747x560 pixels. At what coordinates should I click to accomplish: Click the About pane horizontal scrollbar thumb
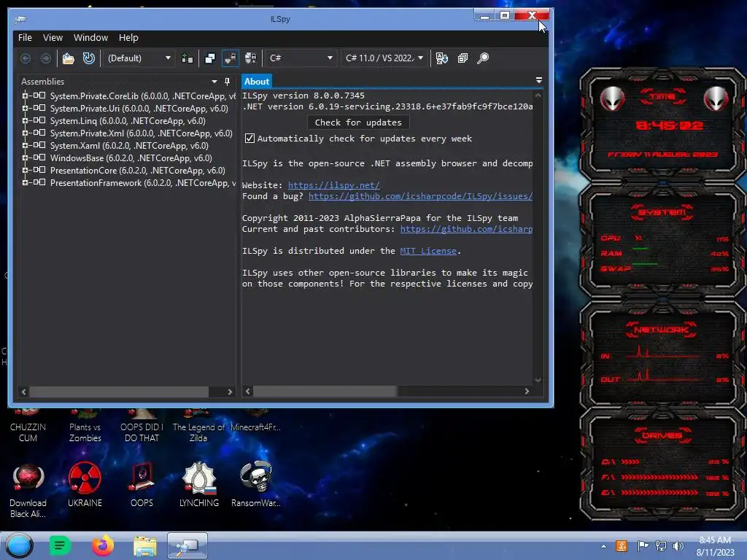click(x=325, y=391)
